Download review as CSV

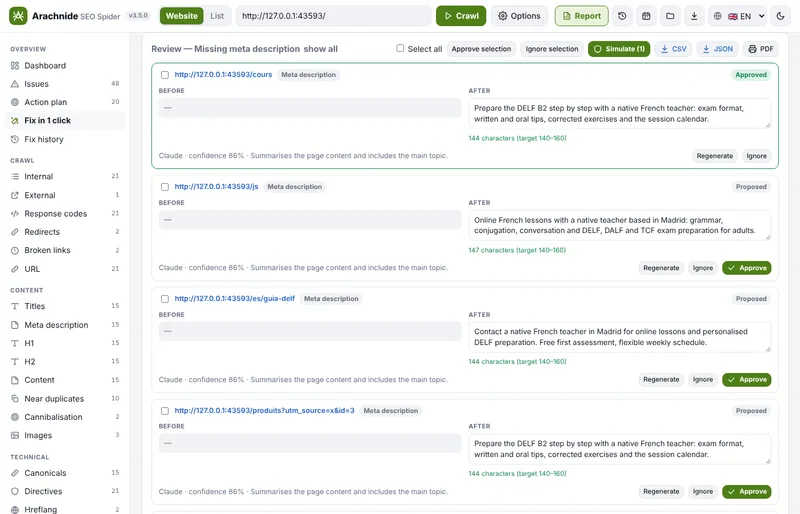[x=673, y=49]
